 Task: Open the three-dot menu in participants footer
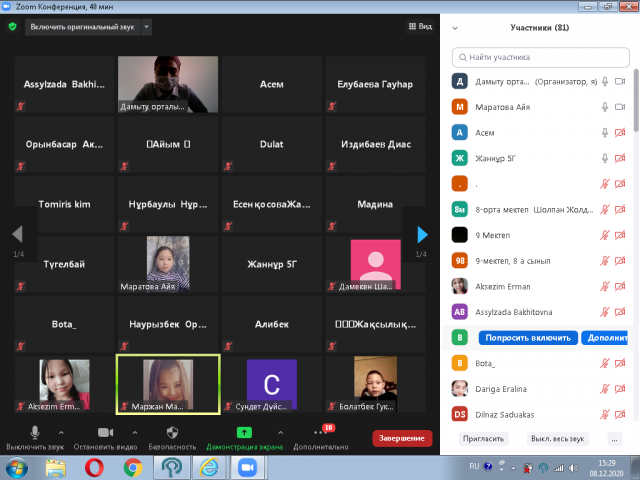pyautogui.click(x=614, y=439)
